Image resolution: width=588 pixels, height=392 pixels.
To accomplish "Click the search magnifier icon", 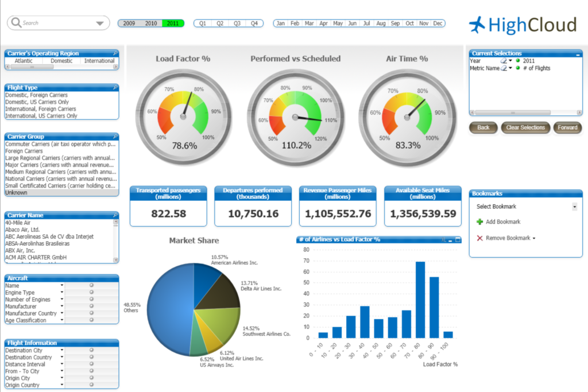I will click(16, 23).
